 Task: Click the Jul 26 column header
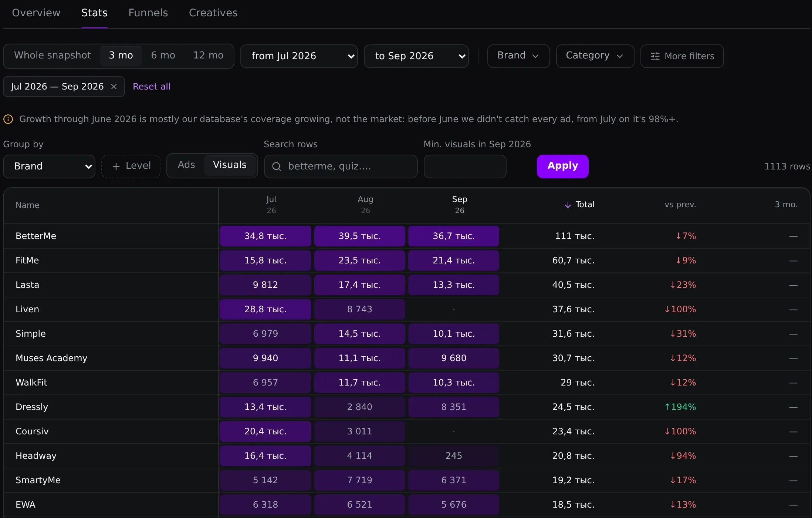(x=271, y=205)
